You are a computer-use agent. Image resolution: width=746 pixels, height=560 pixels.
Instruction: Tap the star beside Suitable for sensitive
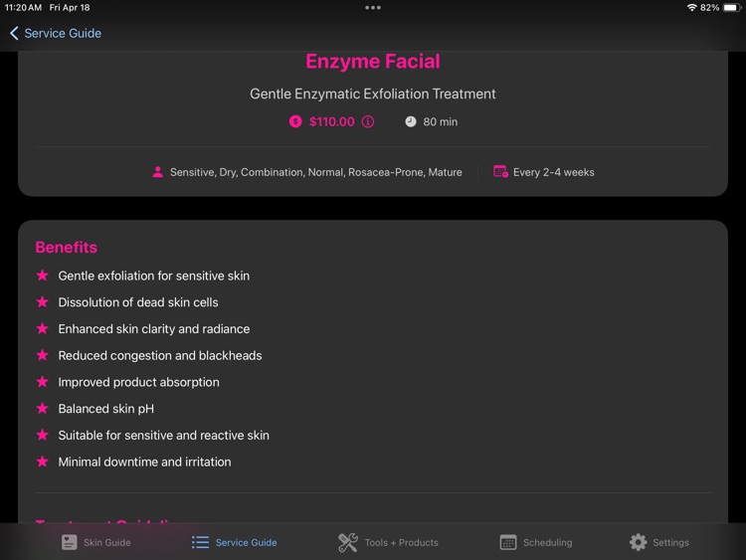(43, 436)
